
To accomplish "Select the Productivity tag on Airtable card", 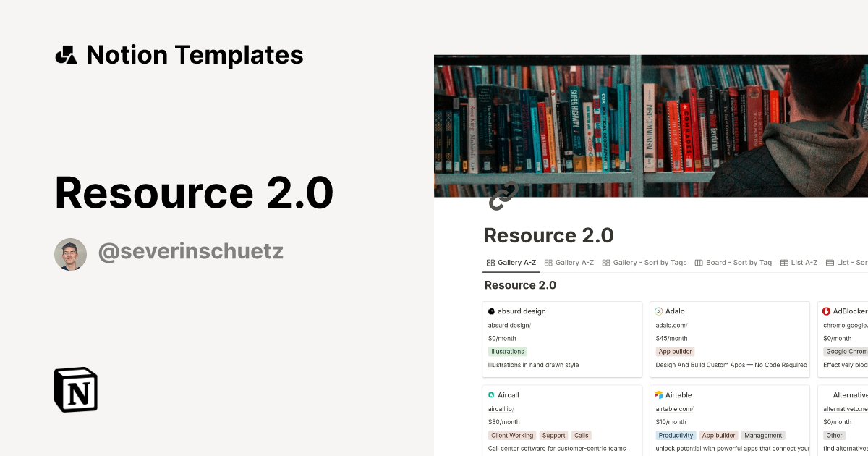I will [676, 435].
